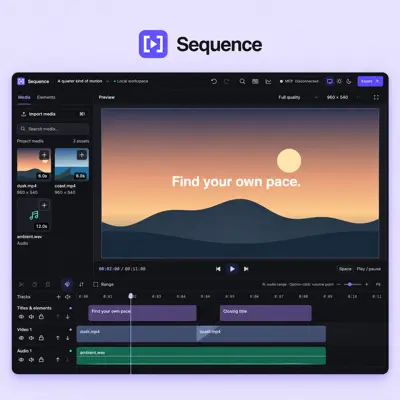Click the fullscreen preview icon
Image resolution: width=400 pixels, height=400 pixels.
pos(376,97)
